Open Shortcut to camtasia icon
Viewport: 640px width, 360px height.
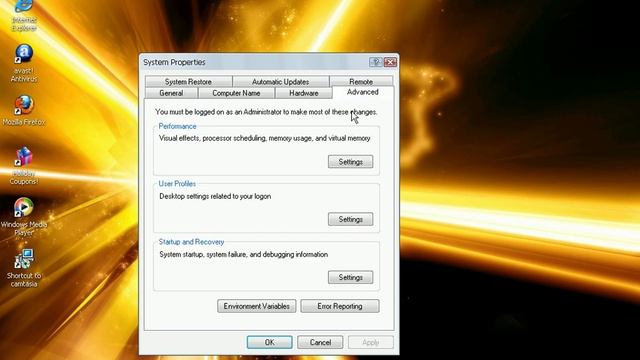coord(24,268)
